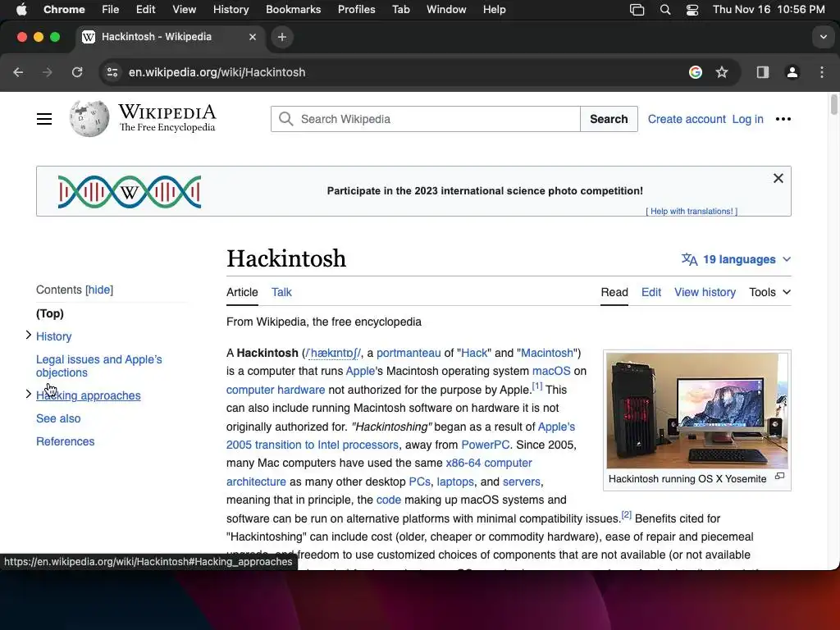
Task: Expand Hacking approaches section in contents
Action: [x=29, y=394]
